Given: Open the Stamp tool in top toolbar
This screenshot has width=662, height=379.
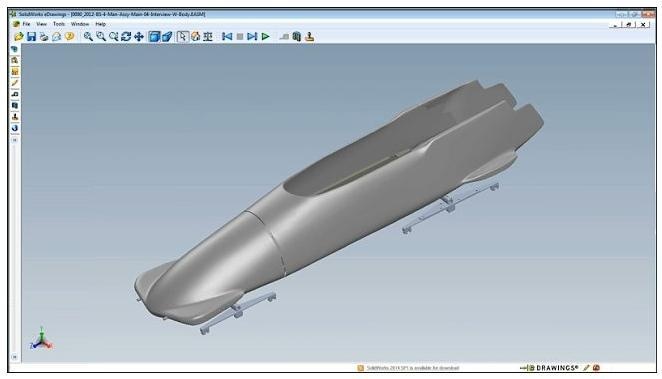Looking at the screenshot, I should [309, 37].
